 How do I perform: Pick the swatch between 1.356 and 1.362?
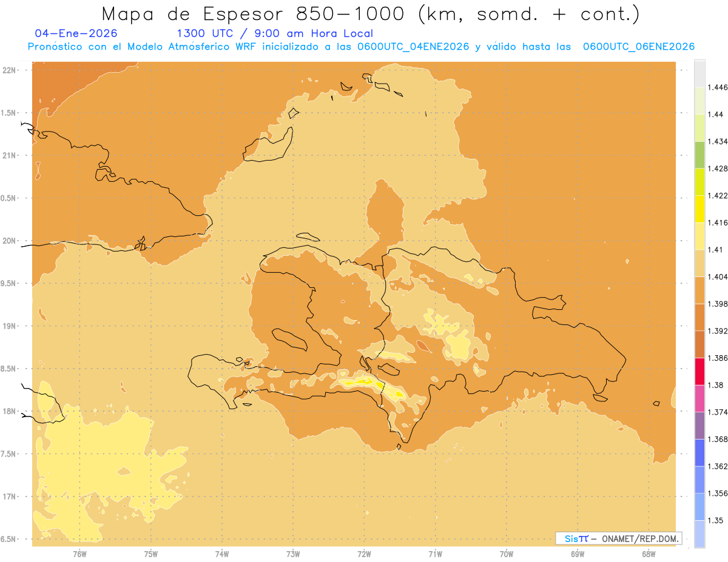700,480
